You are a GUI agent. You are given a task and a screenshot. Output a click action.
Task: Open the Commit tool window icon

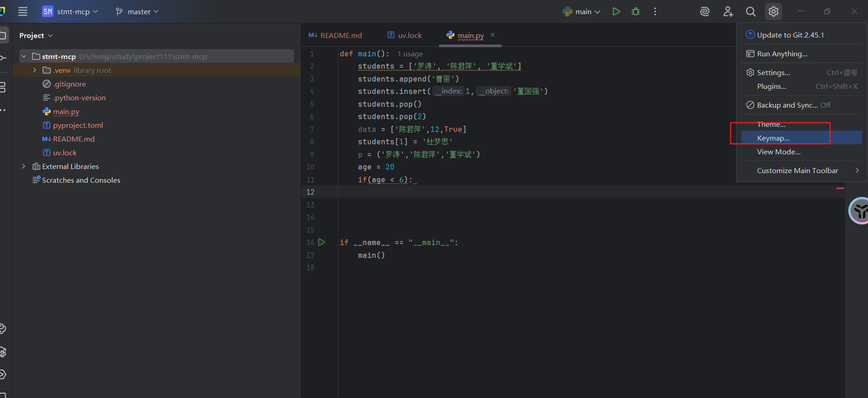pyautogui.click(x=3, y=58)
